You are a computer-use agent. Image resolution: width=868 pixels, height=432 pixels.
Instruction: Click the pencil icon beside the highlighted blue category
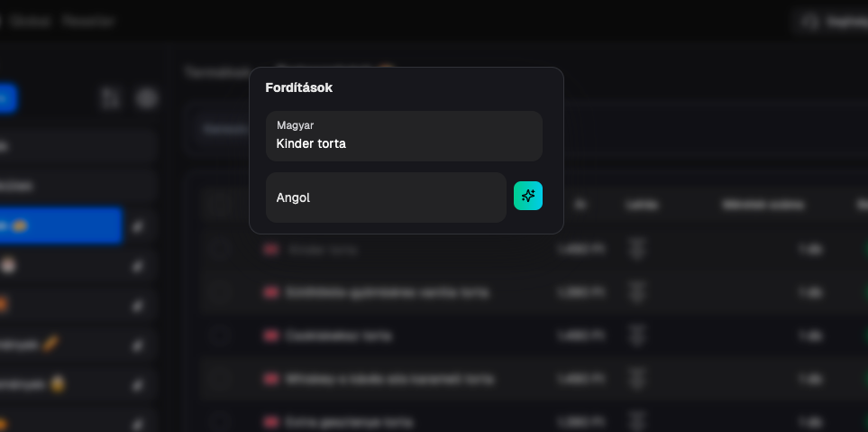coord(138,226)
